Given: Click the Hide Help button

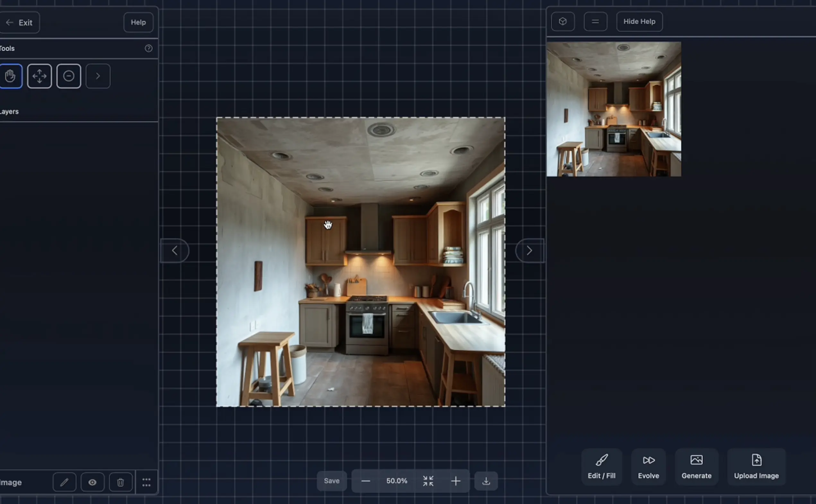Looking at the screenshot, I should (x=639, y=21).
